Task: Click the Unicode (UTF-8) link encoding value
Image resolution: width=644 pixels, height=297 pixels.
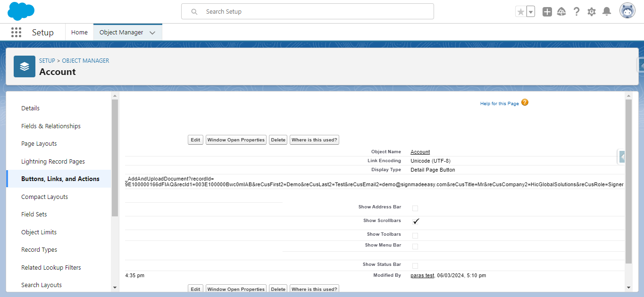Action: click(430, 161)
